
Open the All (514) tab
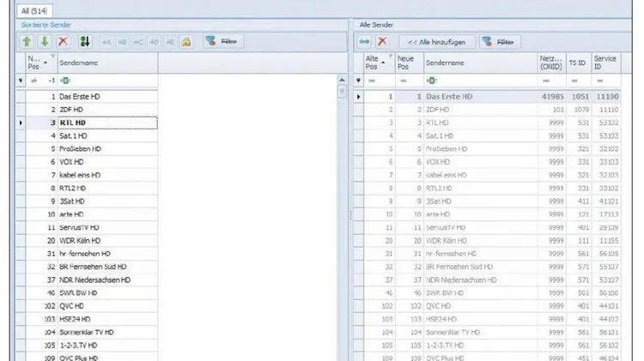point(34,10)
